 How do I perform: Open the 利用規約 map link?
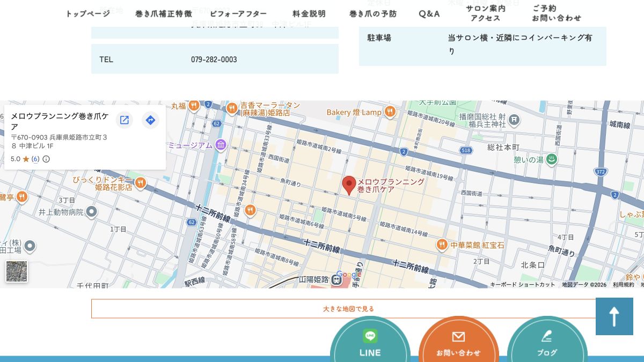tap(624, 285)
